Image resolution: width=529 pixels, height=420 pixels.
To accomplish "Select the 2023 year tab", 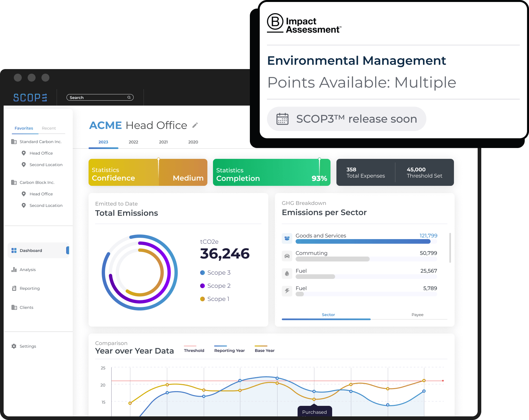I will [103, 142].
